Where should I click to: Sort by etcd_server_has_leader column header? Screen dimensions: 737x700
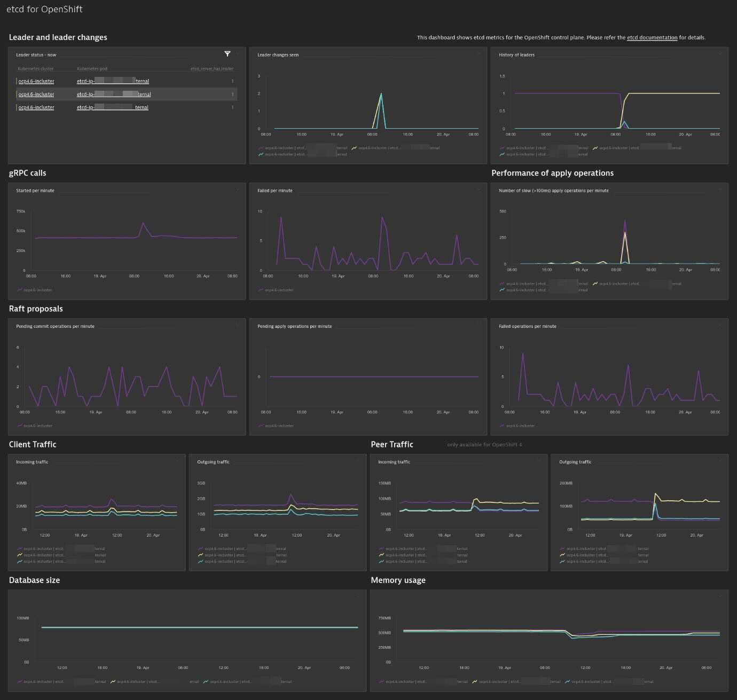click(212, 68)
